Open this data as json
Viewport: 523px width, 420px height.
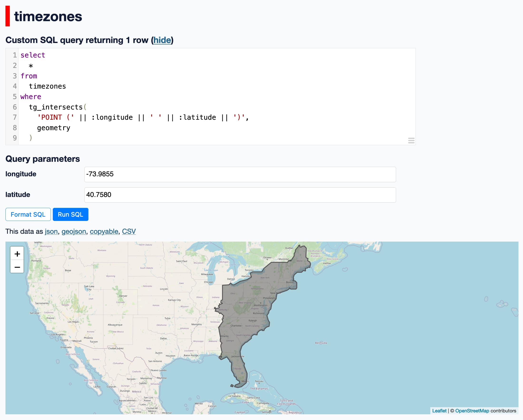[51, 231]
